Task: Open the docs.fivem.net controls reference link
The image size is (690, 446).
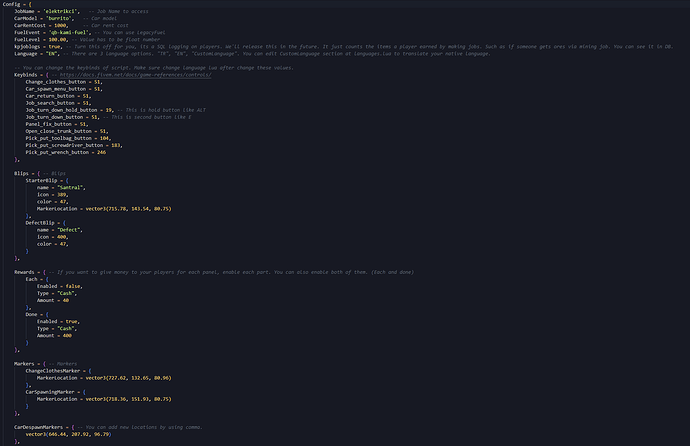Action: (x=136, y=75)
